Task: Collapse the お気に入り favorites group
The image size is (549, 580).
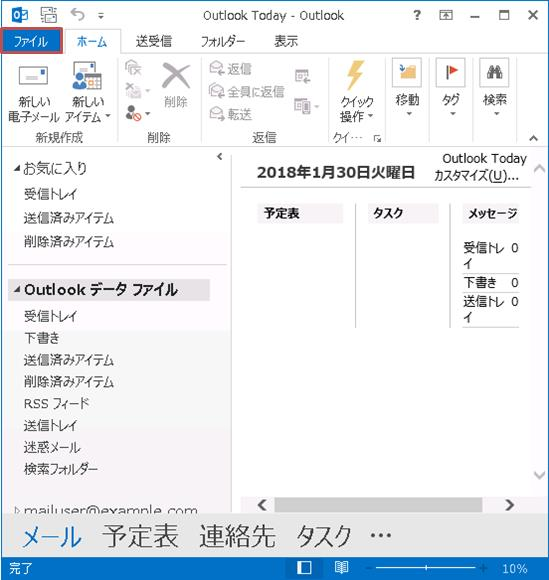Action: 17,168
